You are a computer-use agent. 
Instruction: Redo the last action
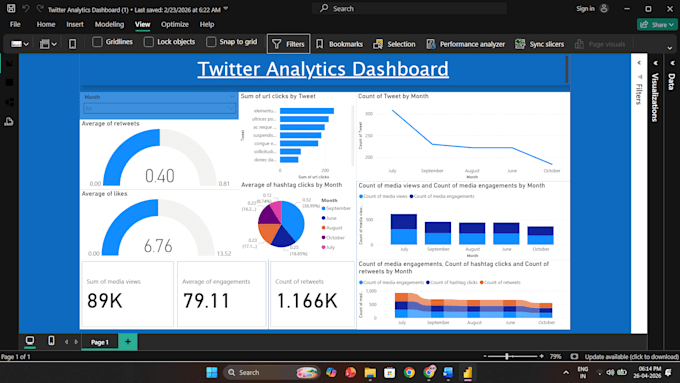(x=40, y=8)
